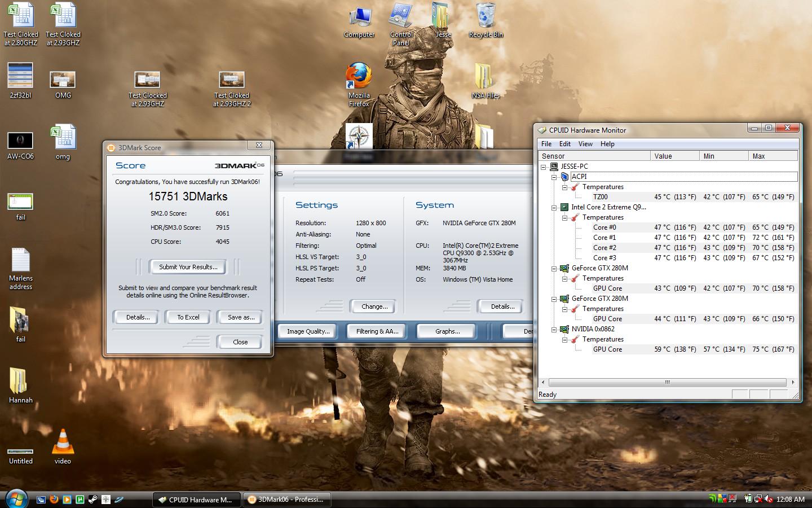The height and width of the screenshot is (508, 812).
Task: Click the Sensor column header
Action: pos(594,156)
